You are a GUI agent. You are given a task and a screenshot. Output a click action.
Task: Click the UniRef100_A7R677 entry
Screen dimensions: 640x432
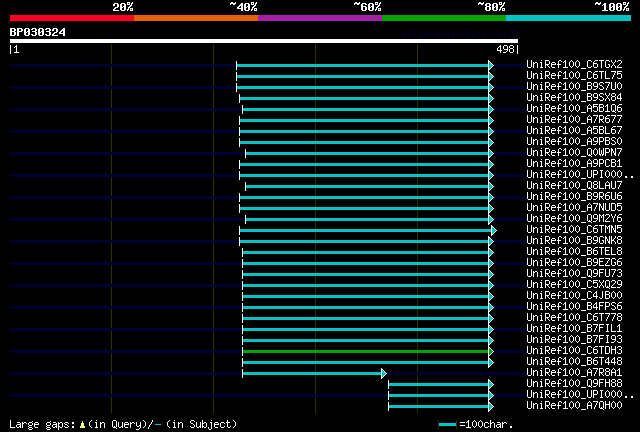coord(574,120)
